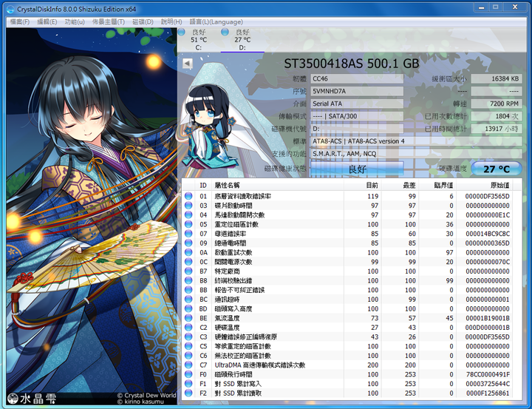Click the status icon for attribute B7
This screenshot has width=532, height=409.
tap(188, 271)
